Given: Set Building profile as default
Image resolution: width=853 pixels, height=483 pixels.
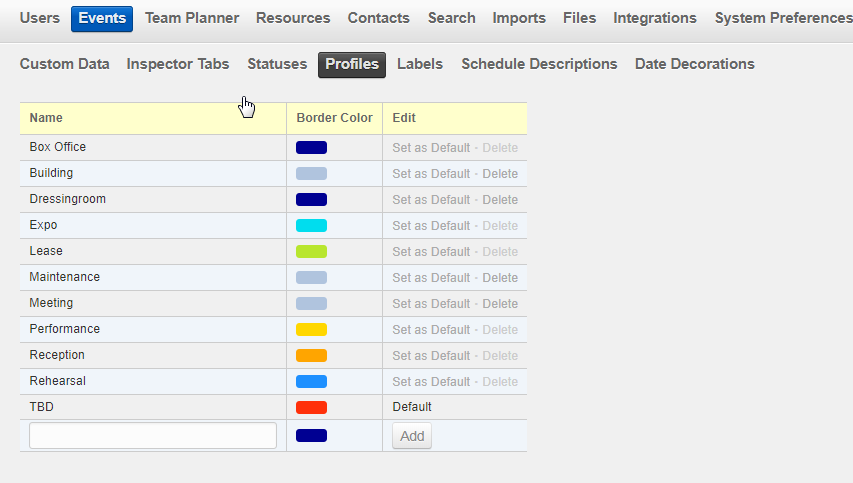Looking at the screenshot, I should (430, 174).
